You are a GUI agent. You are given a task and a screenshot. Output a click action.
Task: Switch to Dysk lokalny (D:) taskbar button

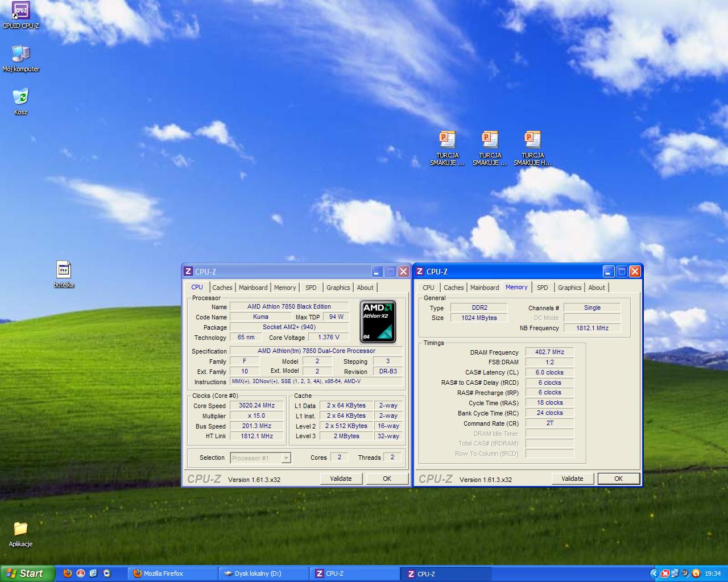tap(263, 573)
